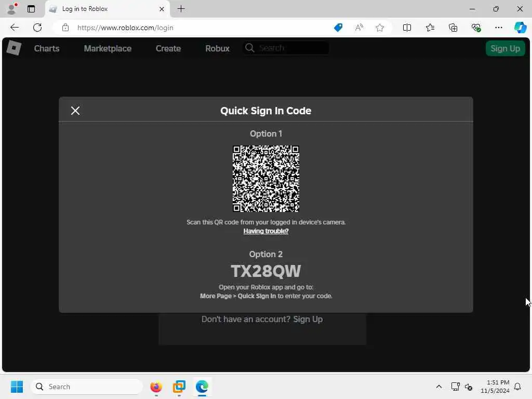Open the Favorites list
This screenshot has width=532, height=399.
tap(430, 28)
